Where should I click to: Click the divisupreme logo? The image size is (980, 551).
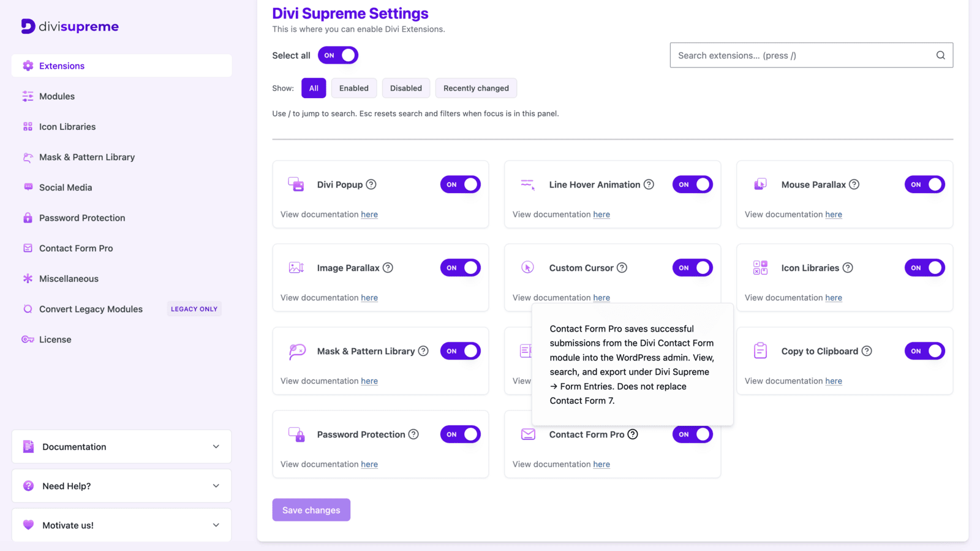(70, 26)
